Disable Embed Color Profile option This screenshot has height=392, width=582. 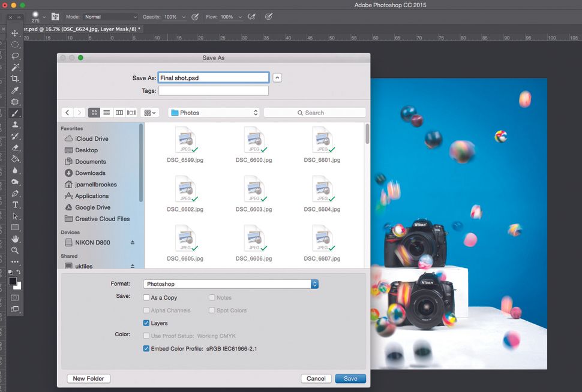[146, 348]
